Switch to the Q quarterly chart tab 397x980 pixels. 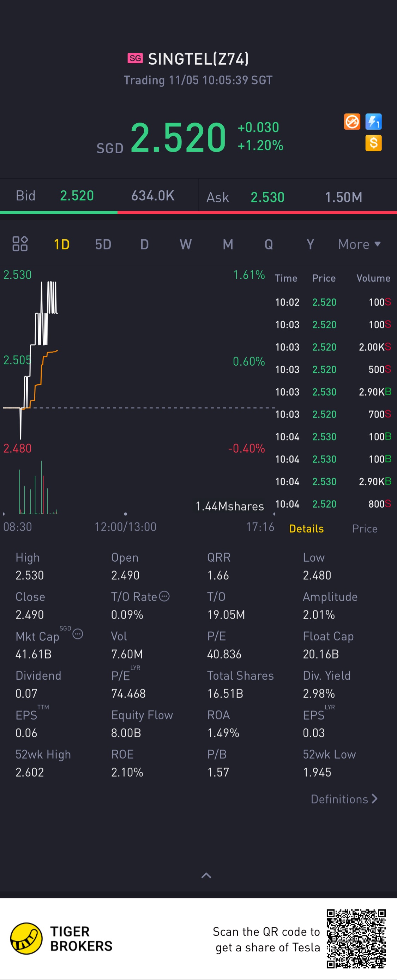(269, 244)
